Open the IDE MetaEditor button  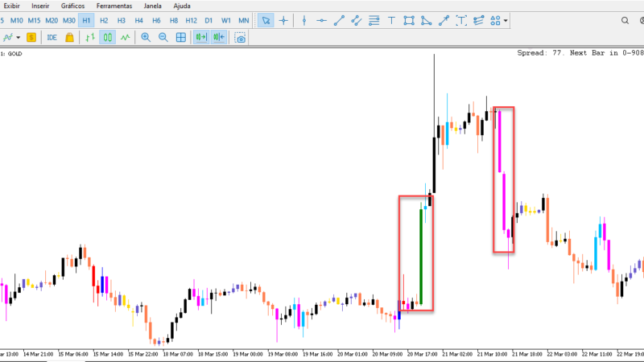pos(52,38)
